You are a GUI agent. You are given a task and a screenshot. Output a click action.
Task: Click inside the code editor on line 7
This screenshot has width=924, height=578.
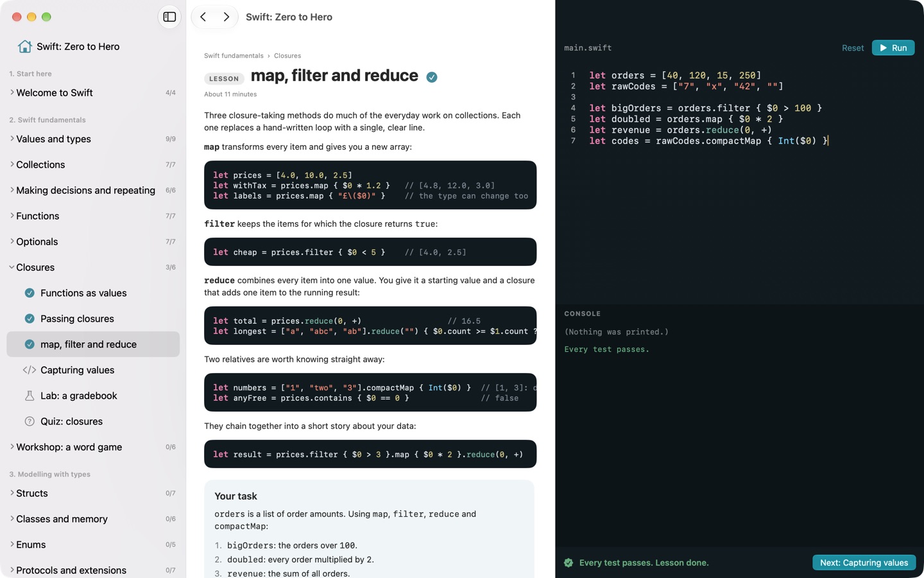709,141
